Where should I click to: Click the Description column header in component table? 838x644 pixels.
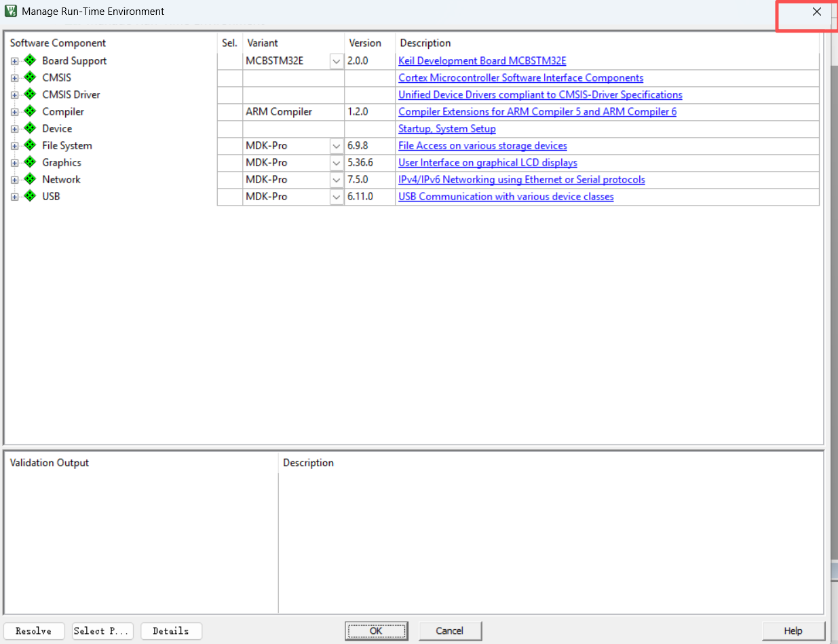point(425,43)
